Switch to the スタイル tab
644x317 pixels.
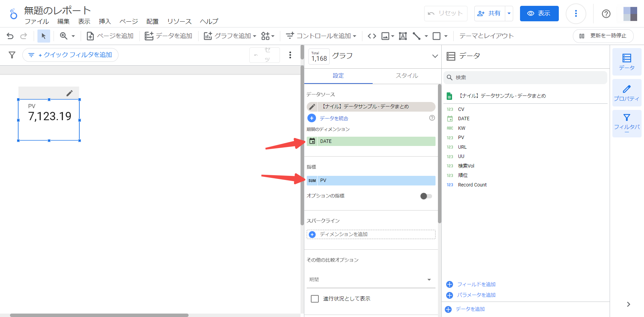407,76
